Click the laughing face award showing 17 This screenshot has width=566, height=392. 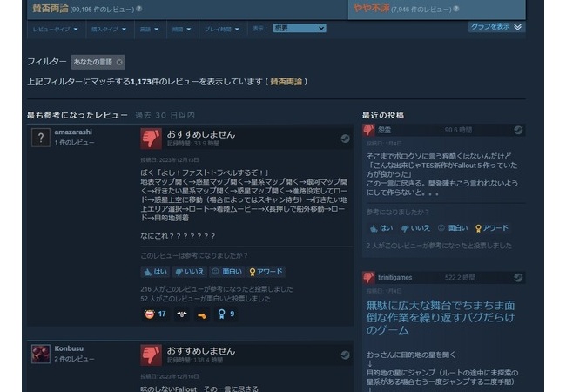pos(155,314)
